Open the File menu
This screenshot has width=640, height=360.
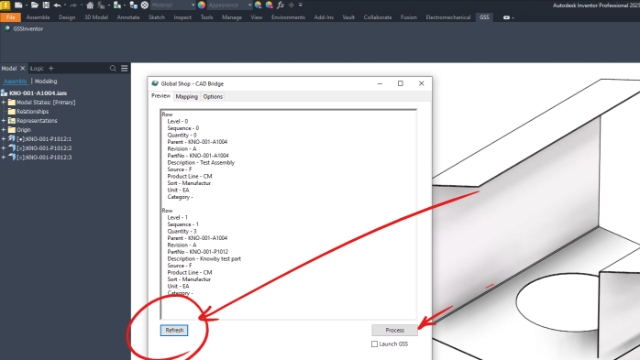[x=11, y=17]
